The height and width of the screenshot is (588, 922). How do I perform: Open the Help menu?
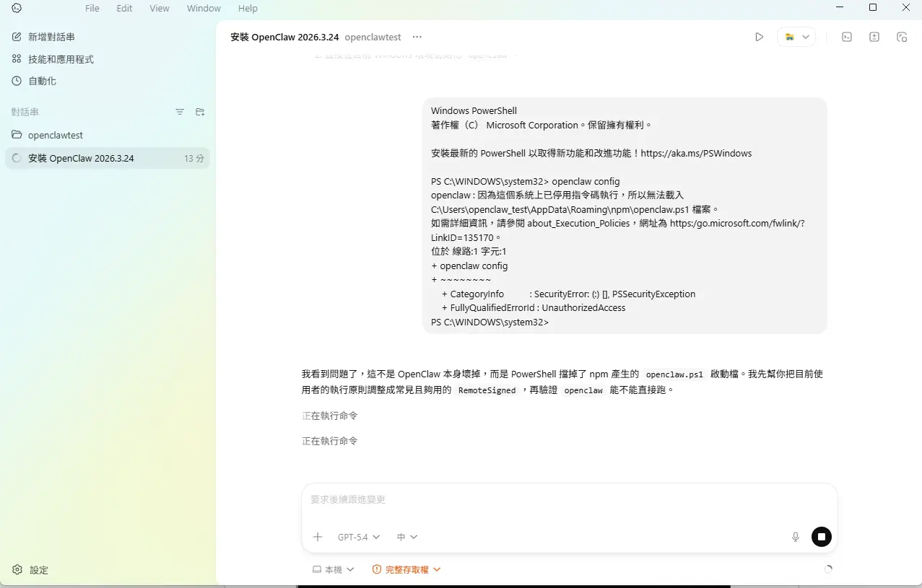pyautogui.click(x=248, y=8)
